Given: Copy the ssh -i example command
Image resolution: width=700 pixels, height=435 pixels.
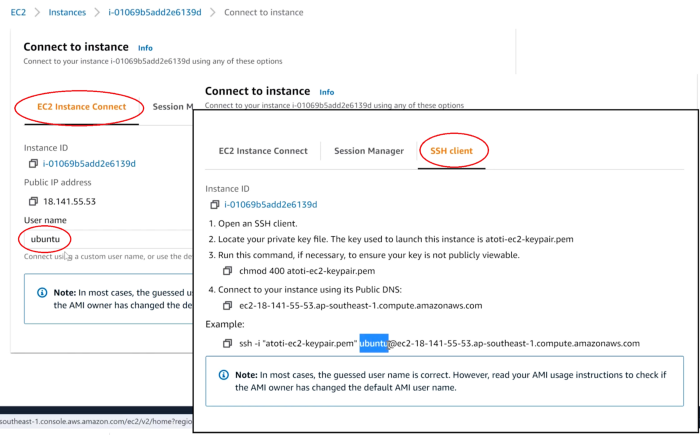Looking at the screenshot, I should point(228,343).
